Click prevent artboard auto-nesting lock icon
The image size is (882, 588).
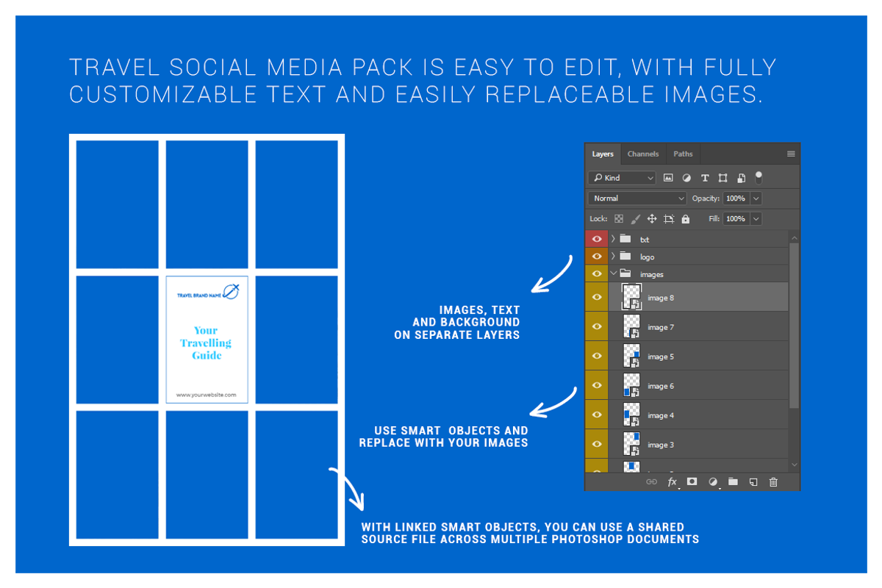pos(669,219)
